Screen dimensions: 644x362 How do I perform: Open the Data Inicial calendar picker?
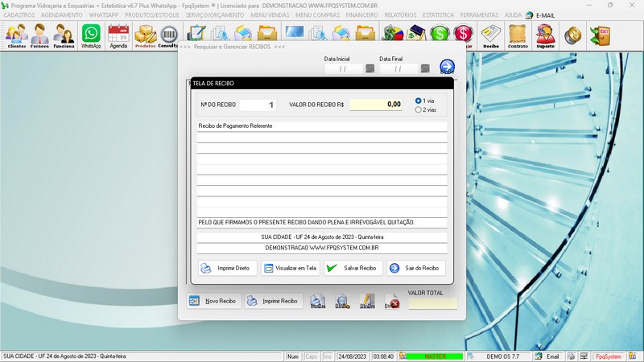pos(369,69)
